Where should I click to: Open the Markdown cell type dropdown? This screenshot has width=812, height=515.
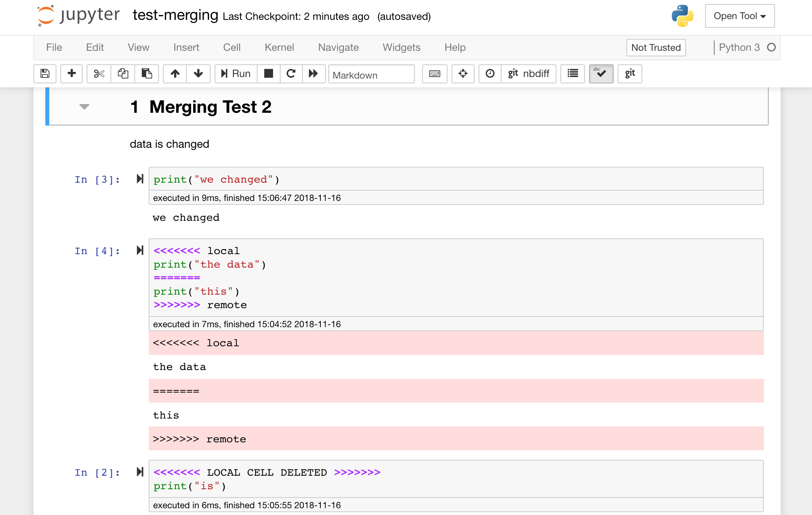click(x=371, y=75)
